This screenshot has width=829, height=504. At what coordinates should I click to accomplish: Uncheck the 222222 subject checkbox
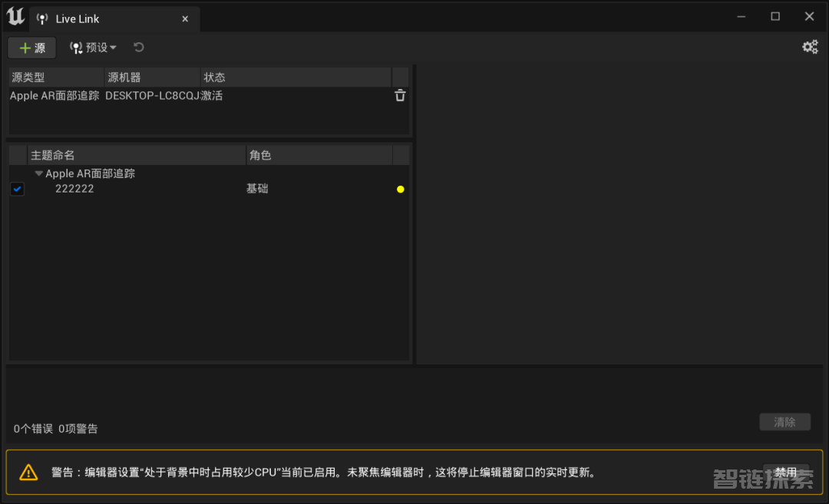(18, 189)
